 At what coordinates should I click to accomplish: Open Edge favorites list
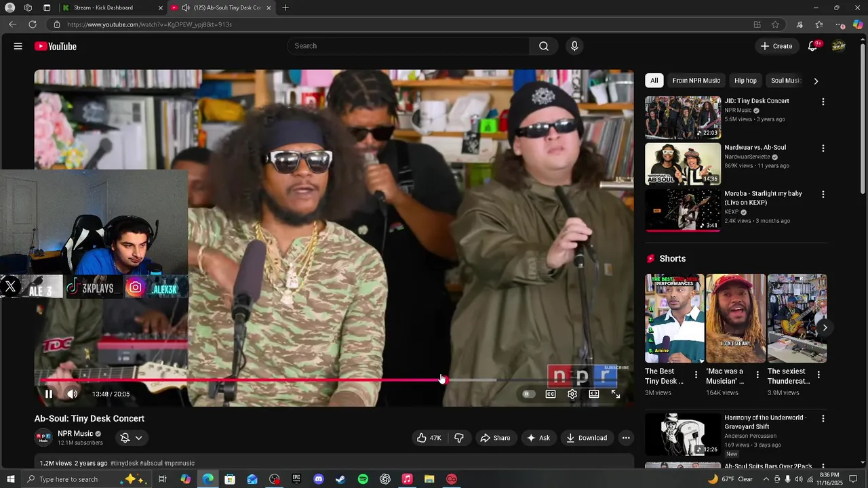coord(819,24)
